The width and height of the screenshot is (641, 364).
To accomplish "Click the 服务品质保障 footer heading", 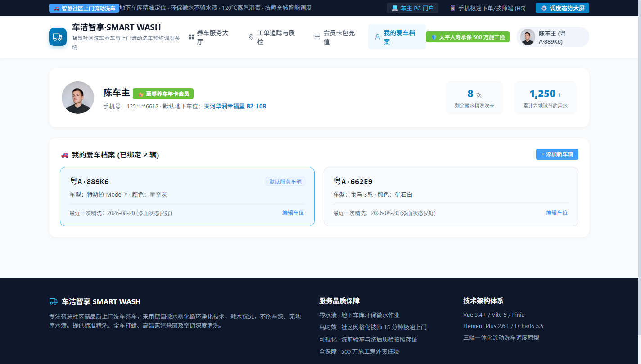I will pyautogui.click(x=339, y=301).
